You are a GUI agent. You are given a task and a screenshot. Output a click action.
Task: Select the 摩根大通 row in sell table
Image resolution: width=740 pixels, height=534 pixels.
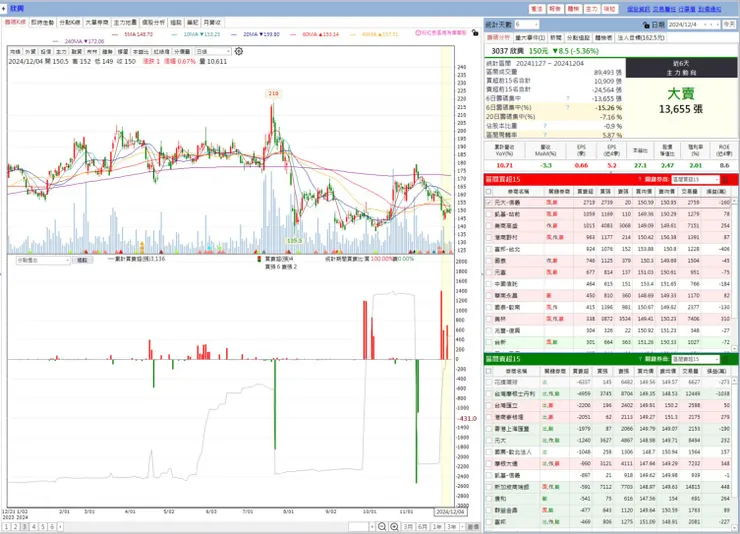click(x=608, y=463)
